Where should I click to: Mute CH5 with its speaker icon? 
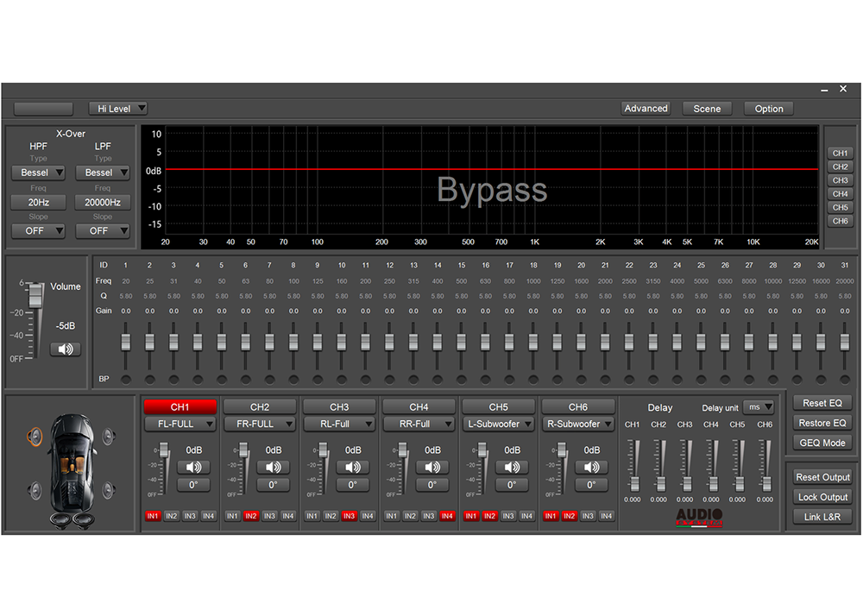coord(512,467)
